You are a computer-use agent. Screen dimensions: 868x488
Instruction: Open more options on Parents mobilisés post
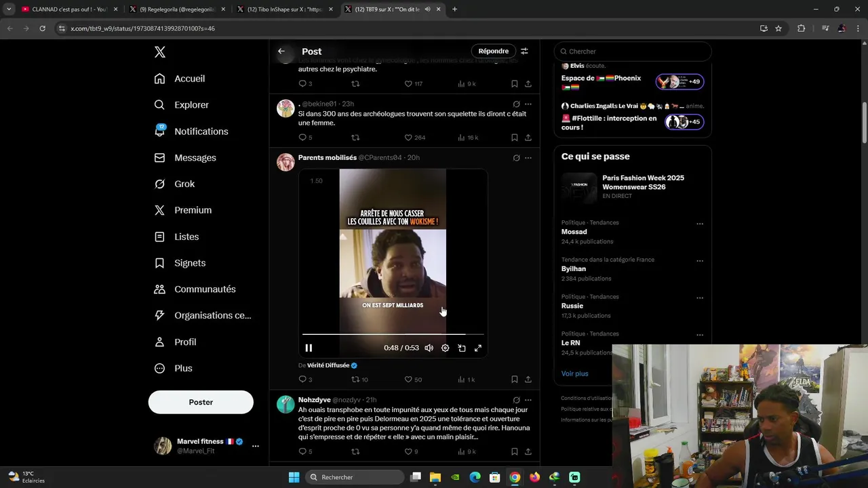pos(528,157)
